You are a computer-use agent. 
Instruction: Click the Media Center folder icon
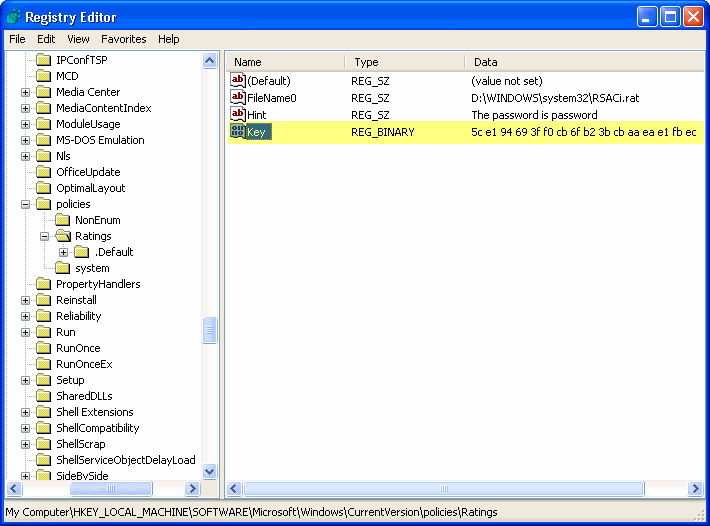tap(43, 92)
